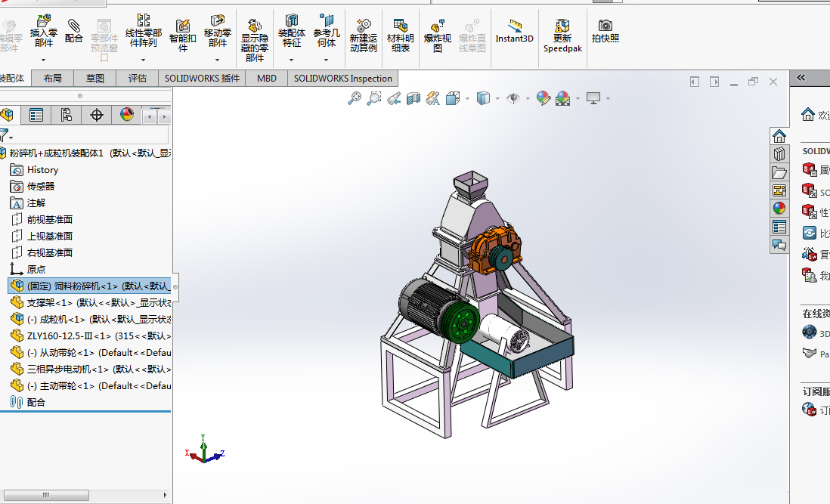The image size is (830, 504).
Task: Click scroll right arrow of manager tabs
Action: [164, 116]
